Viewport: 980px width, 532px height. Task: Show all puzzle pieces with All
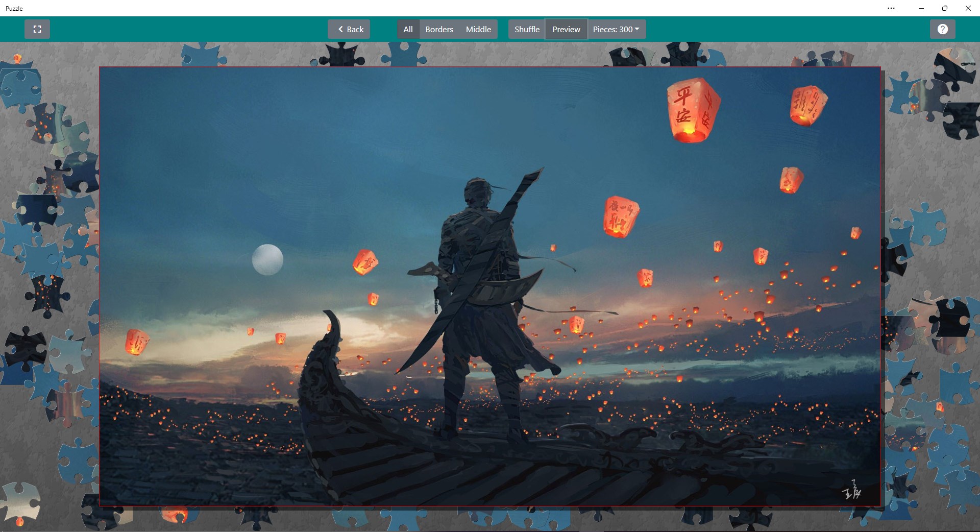coord(408,29)
